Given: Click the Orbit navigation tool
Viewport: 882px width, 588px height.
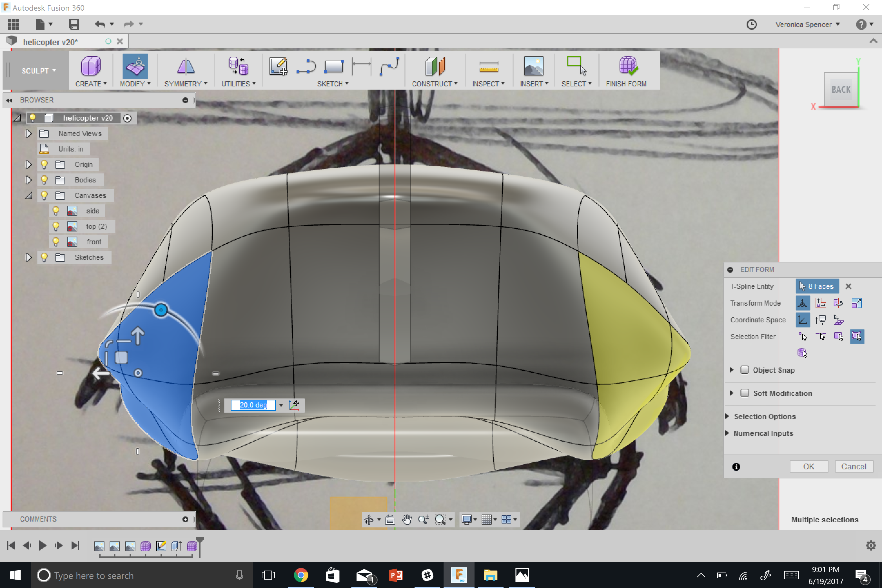Looking at the screenshot, I should point(368,519).
